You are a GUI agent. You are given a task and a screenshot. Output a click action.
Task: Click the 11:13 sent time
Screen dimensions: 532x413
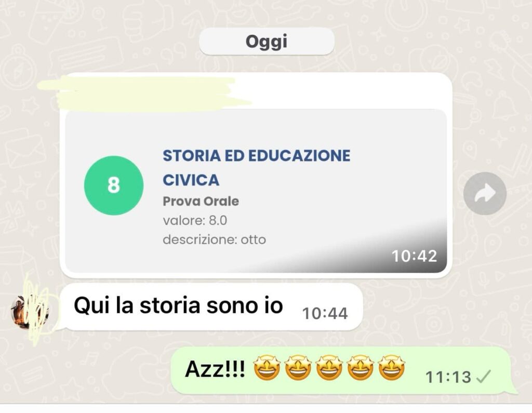[448, 377]
